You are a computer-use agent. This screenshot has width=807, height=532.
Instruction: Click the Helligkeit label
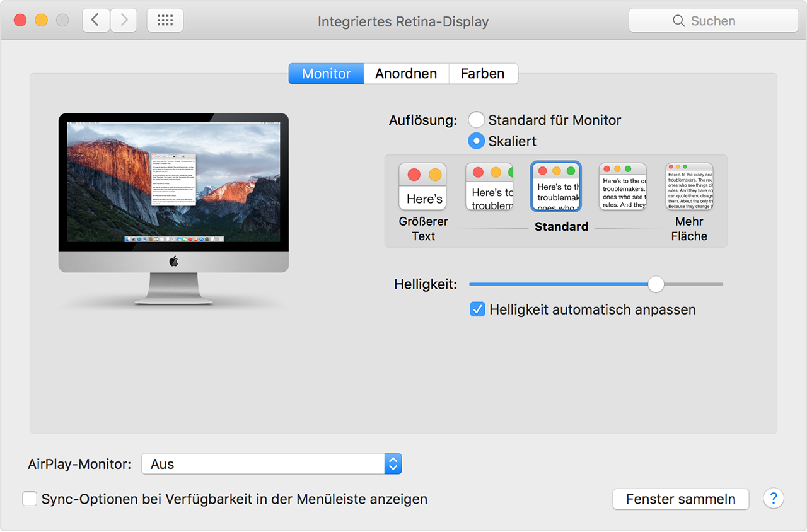426,284
